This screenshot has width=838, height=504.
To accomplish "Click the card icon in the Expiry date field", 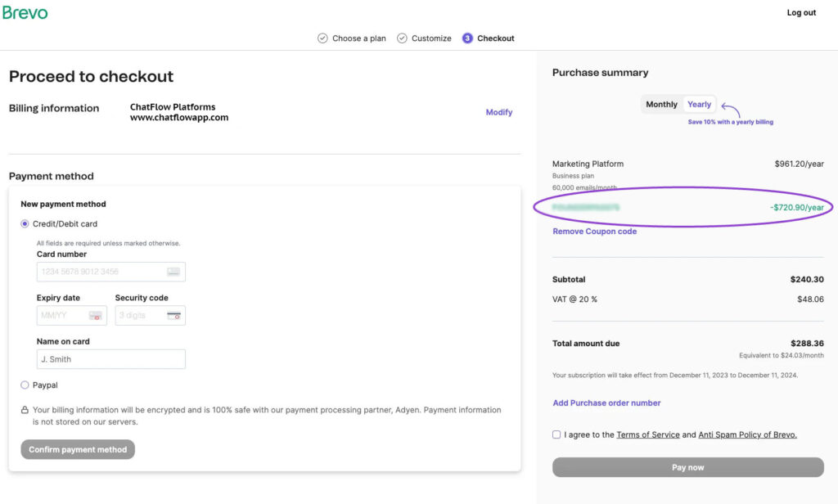I will (x=96, y=315).
